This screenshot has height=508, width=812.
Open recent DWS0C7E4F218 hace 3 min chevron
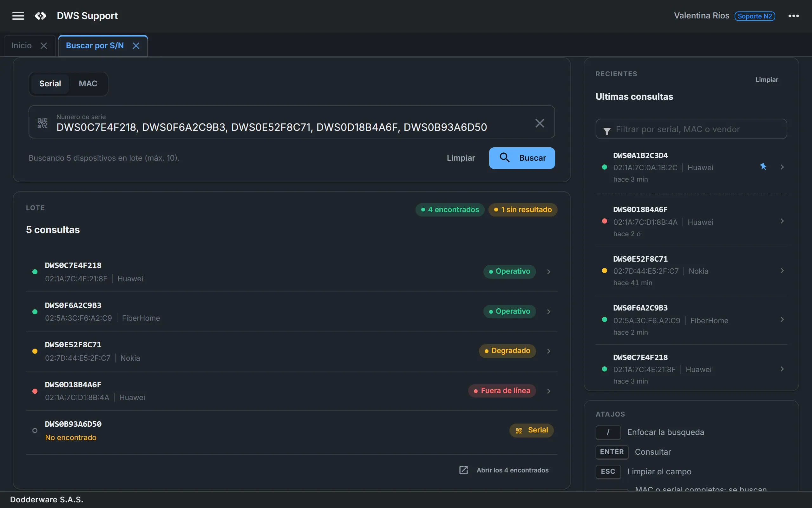coord(782,369)
